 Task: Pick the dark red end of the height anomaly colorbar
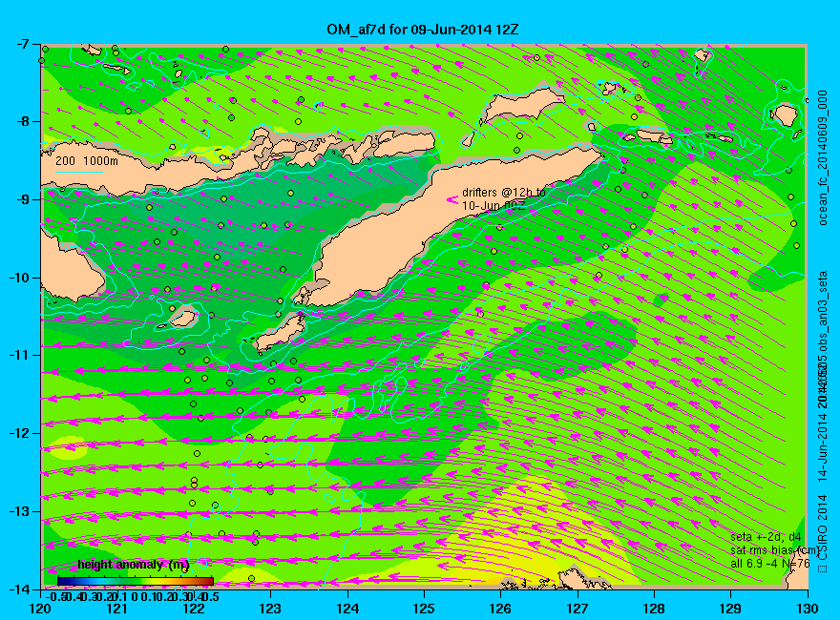pyautogui.click(x=209, y=581)
